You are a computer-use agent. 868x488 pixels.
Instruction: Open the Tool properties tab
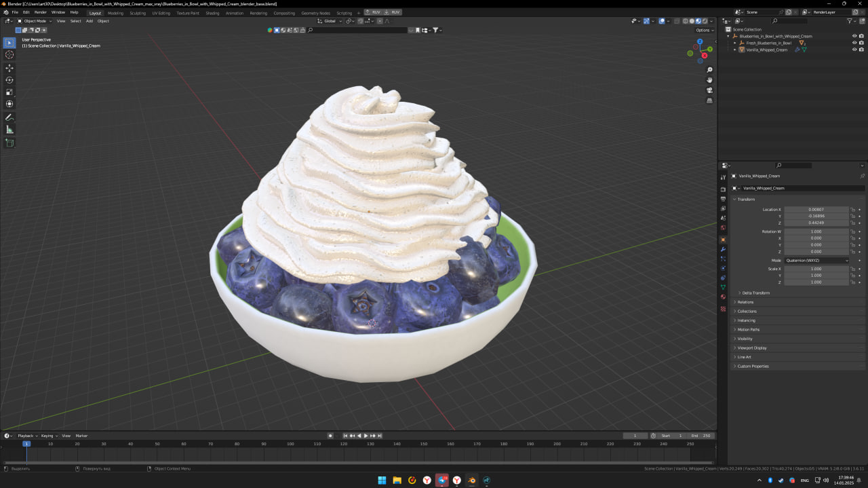click(x=723, y=177)
